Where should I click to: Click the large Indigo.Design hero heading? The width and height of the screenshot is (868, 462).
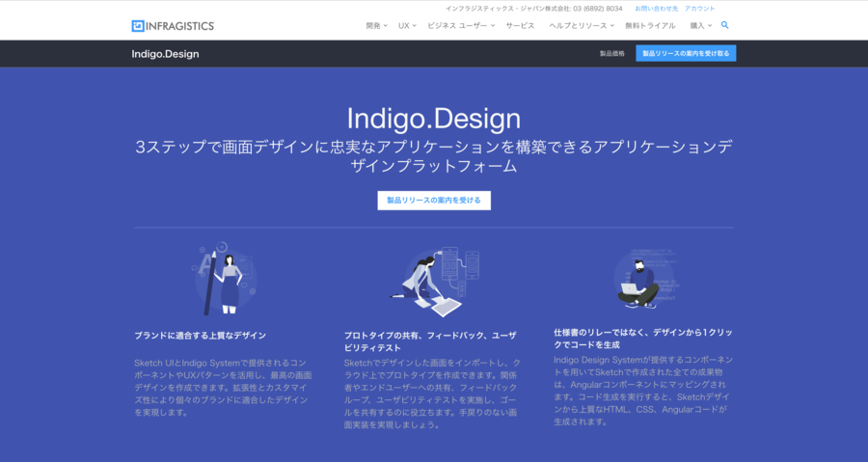(434, 119)
